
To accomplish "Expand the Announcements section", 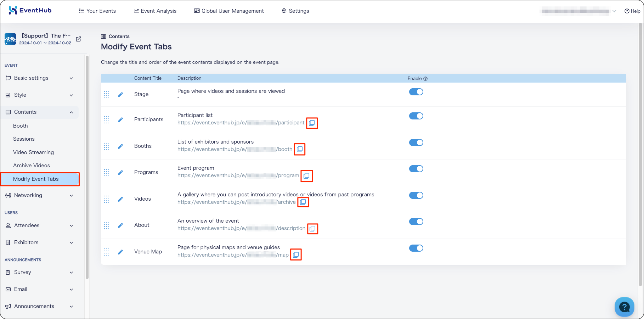I will tap(40, 306).
